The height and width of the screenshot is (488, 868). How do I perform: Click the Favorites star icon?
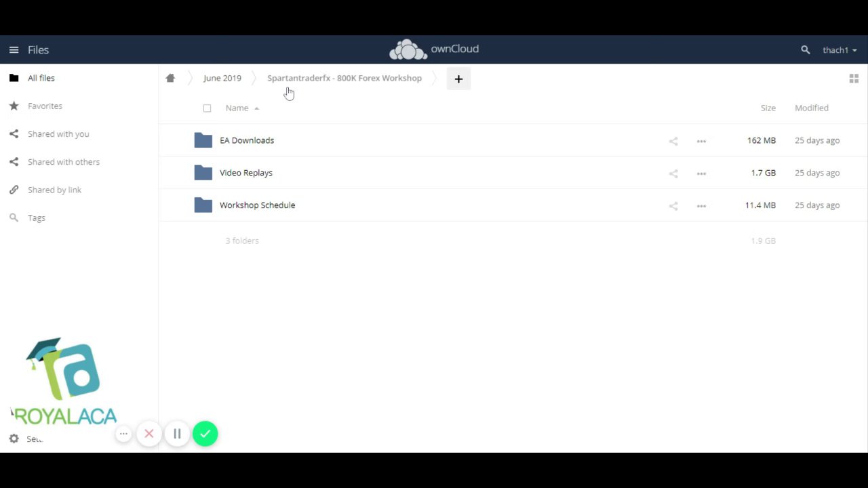click(14, 106)
